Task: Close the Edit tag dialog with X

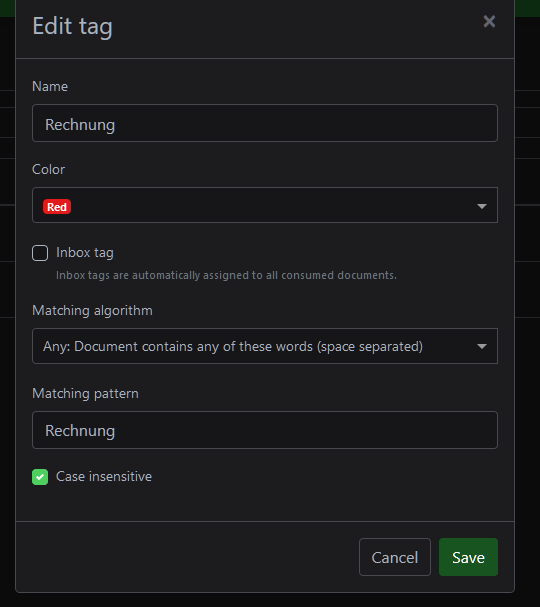Action: [x=489, y=21]
